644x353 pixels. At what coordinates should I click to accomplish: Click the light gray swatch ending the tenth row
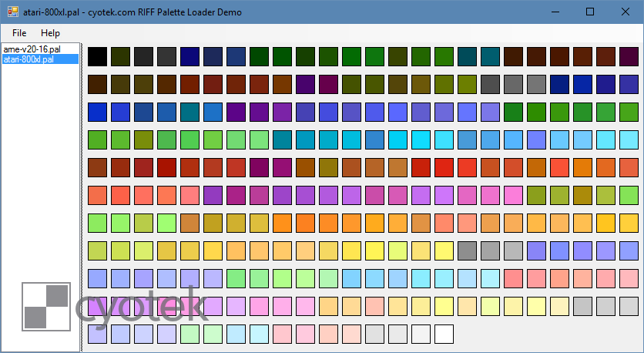coord(629,306)
